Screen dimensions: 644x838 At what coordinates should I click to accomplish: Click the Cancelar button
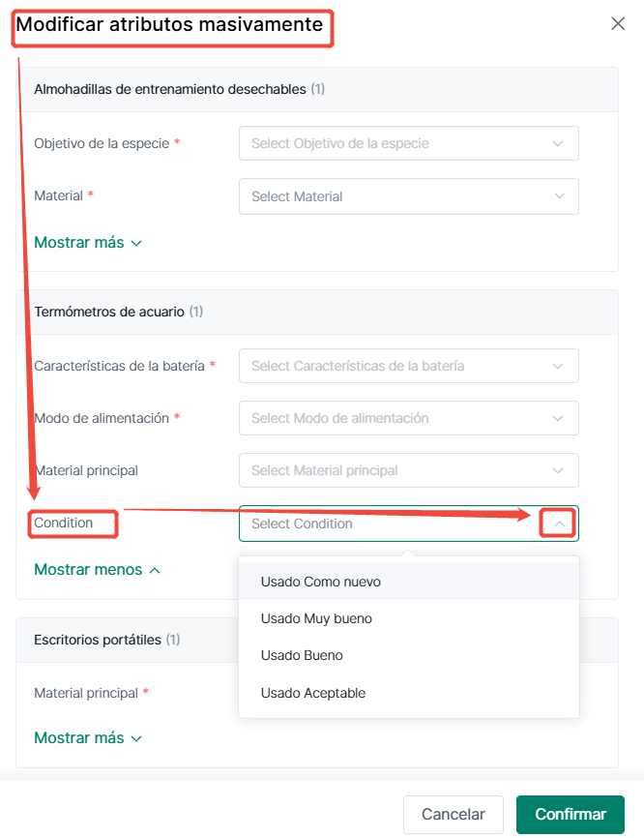click(454, 814)
